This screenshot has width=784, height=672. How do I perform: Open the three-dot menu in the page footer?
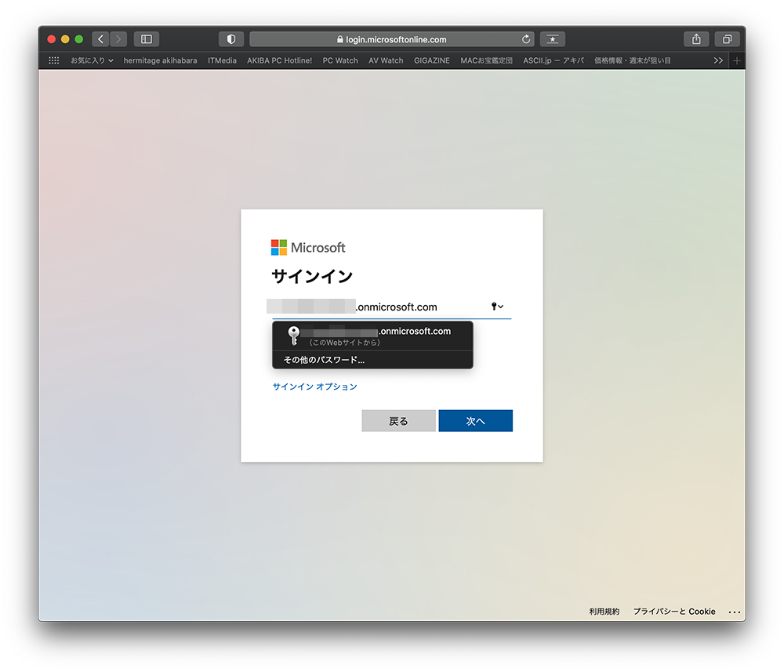pos(734,612)
